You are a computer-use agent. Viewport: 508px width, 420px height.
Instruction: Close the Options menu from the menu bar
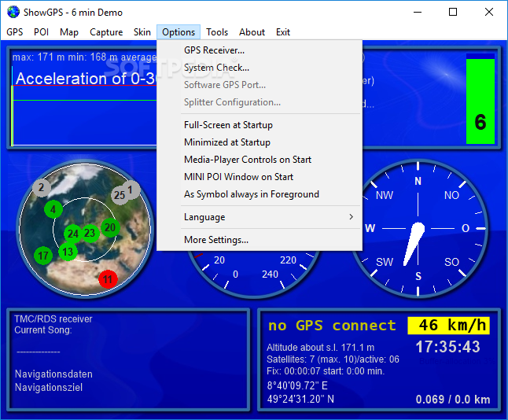[179, 32]
